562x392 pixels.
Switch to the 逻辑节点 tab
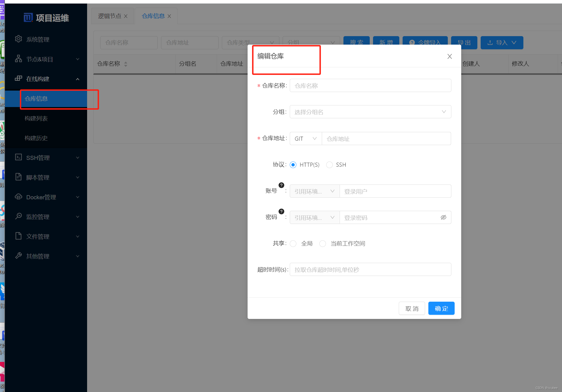(110, 16)
